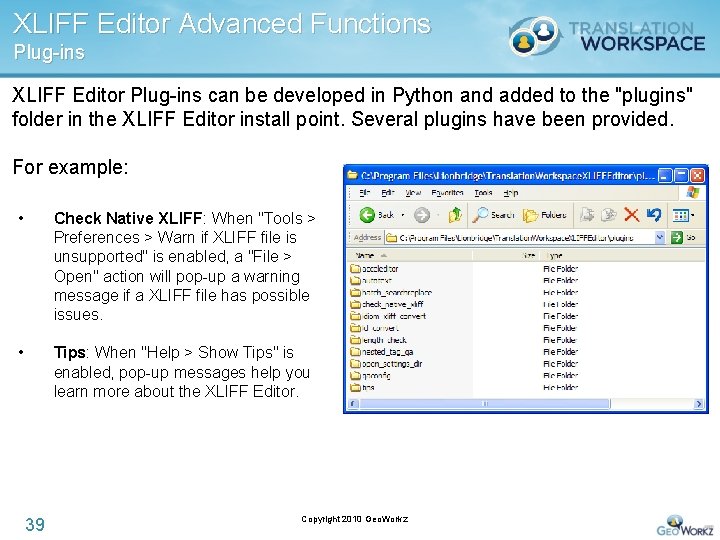Click the GeoWorkz logo

[x=685, y=526]
